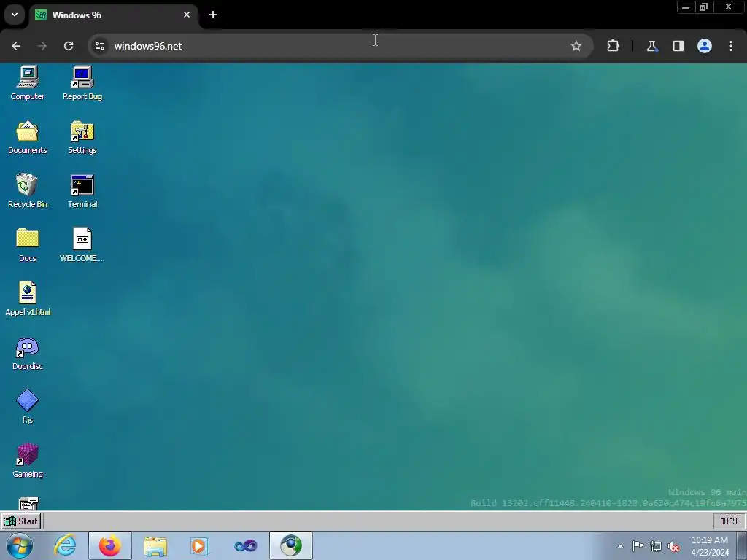Open Action Center flag icon
Screen dimensions: 747x560
coord(638,545)
